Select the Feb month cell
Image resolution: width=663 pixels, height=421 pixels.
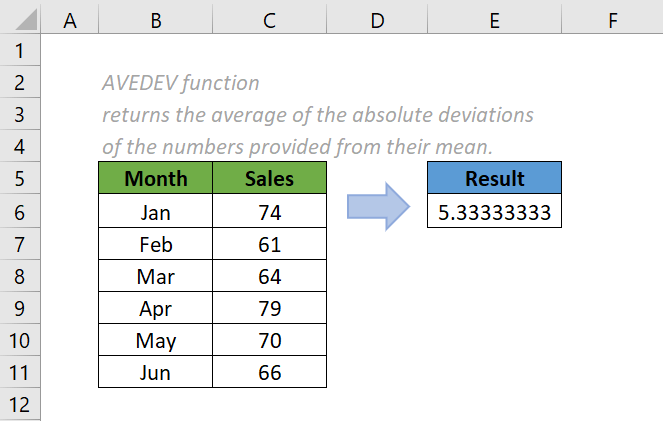point(155,244)
